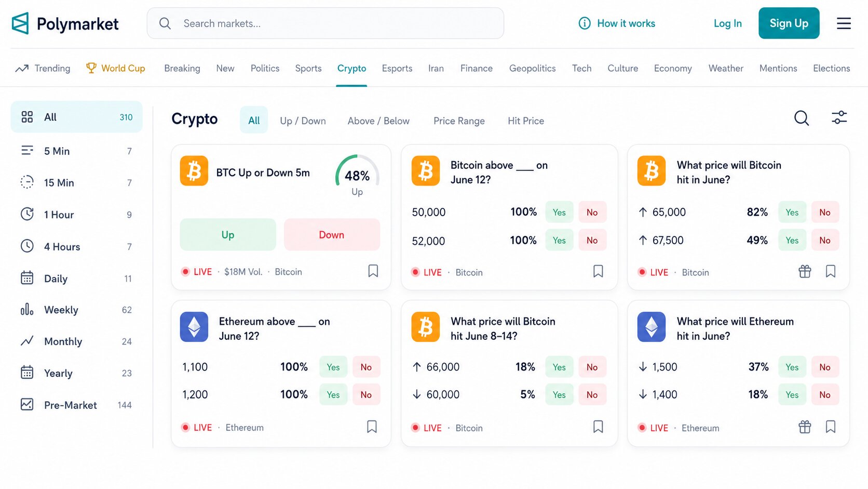Open the Finance category tab
Image resolution: width=868 pixels, height=489 pixels.
pyautogui.click(x=477, y=68)
